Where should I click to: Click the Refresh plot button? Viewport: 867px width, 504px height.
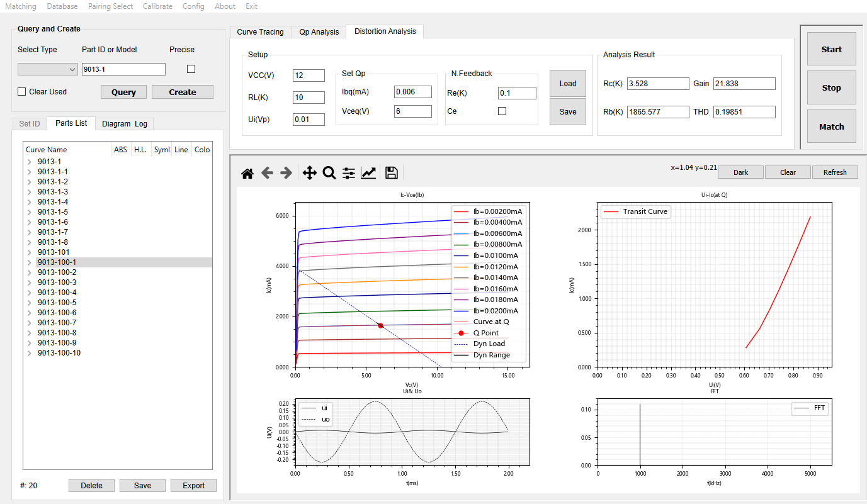tap(835, 172)
